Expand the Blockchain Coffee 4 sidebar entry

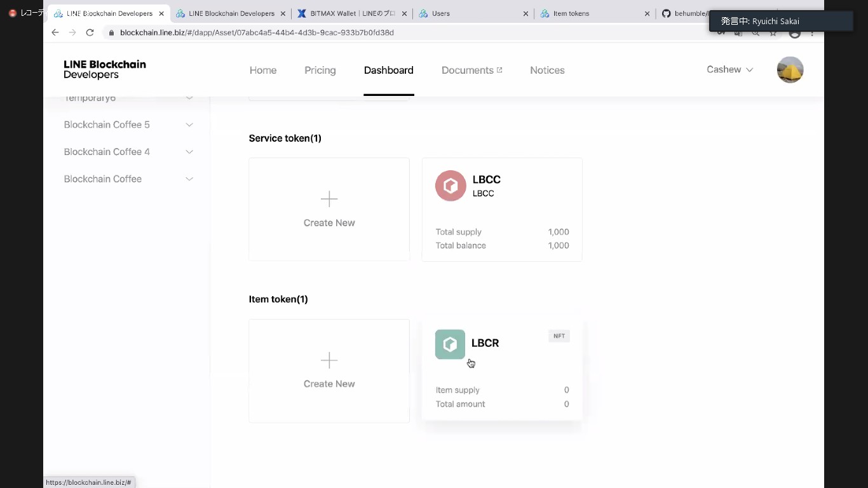click(x=107, y=151)
